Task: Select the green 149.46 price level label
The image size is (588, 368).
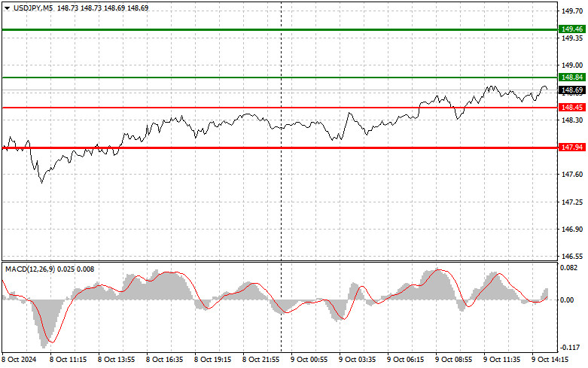Action: tap(572, 29)
